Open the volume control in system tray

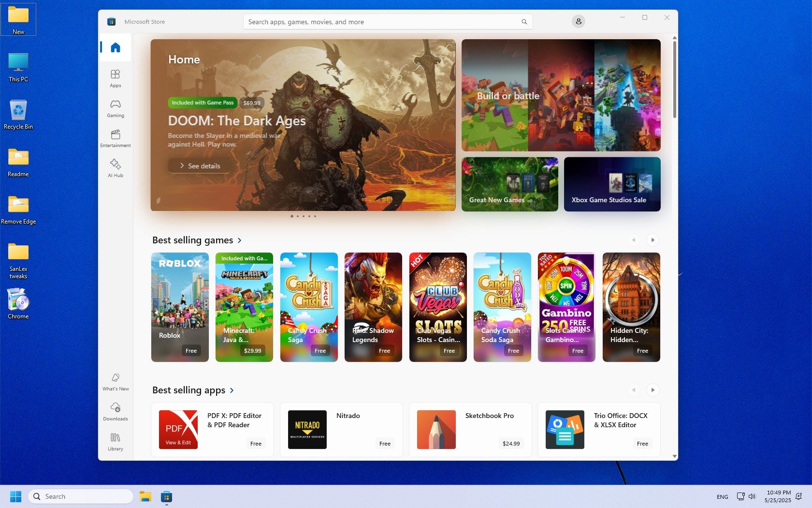(x=752, y=496)
